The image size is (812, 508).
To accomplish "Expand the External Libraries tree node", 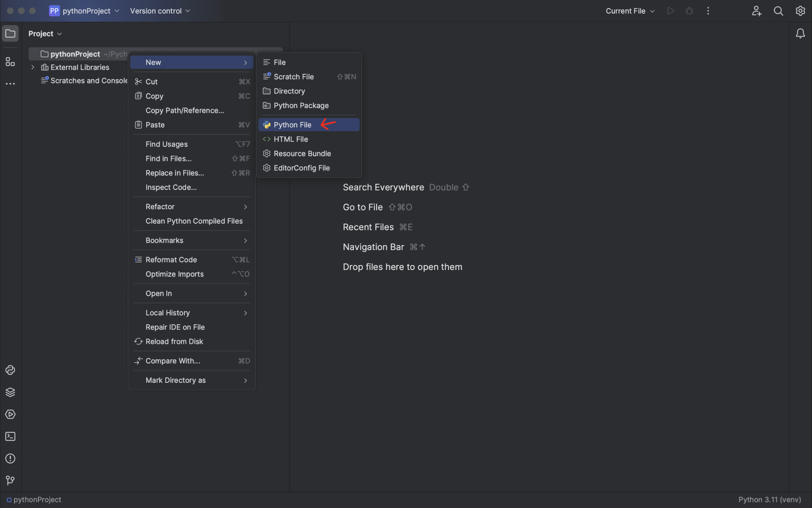I will point(33,67).
